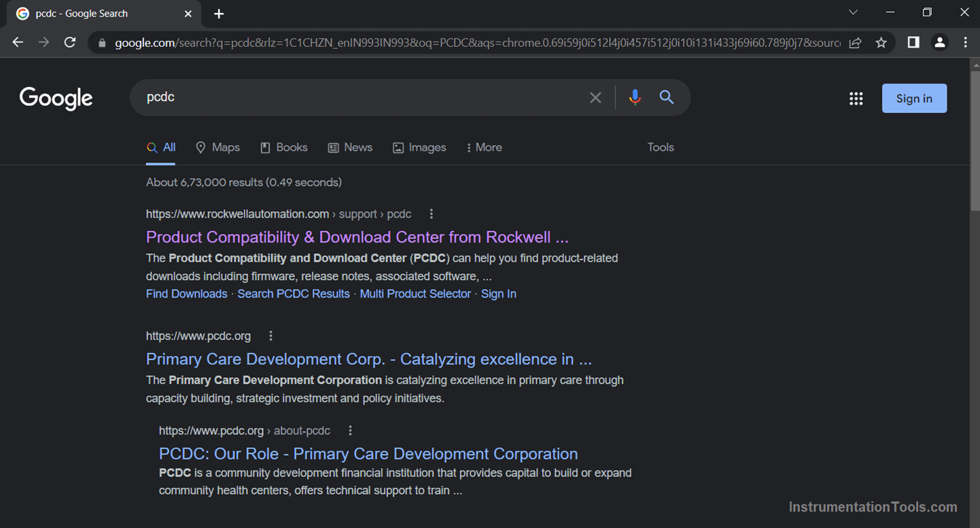Open the Chrome side panel

[913, 42]
